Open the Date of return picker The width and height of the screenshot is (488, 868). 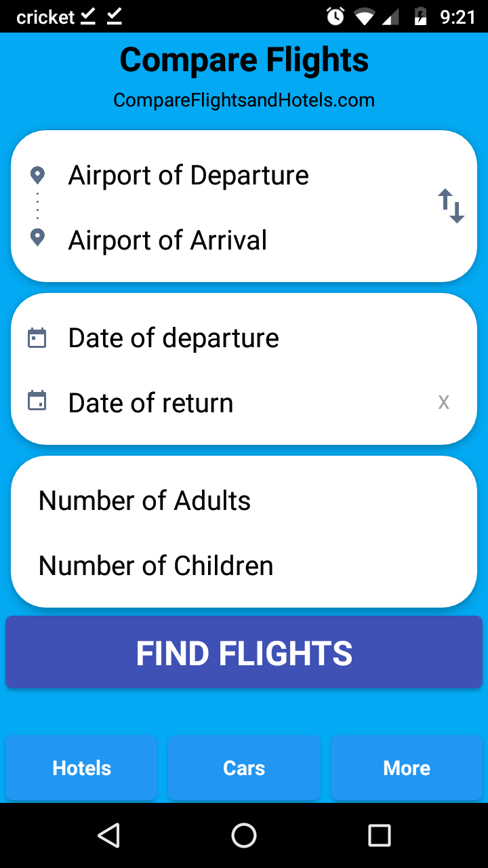point(150,403)
